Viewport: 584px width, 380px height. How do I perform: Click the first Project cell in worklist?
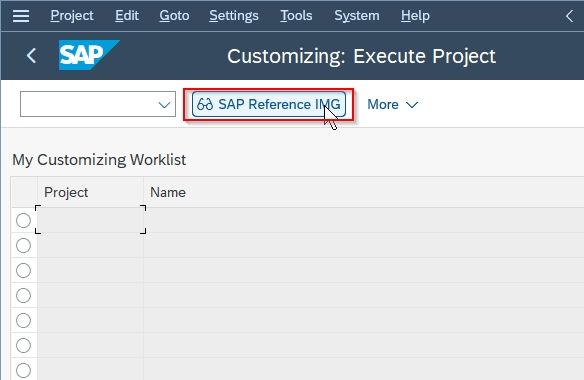[91, 220]
